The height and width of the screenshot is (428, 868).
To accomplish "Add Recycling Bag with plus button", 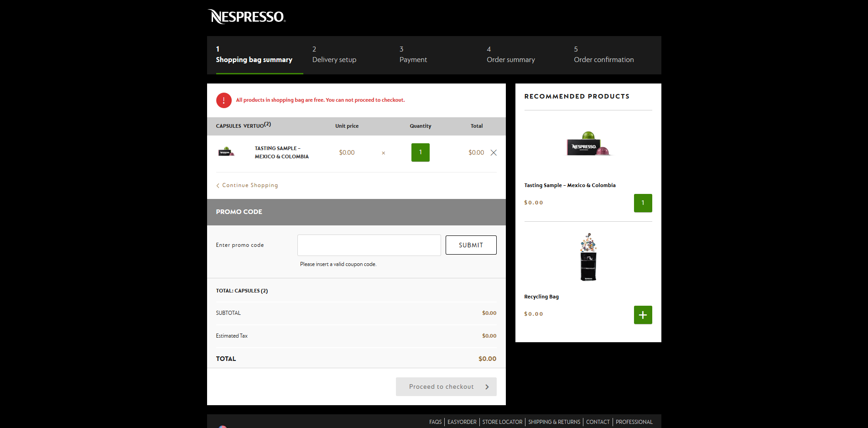I will (x=643, y=315).
